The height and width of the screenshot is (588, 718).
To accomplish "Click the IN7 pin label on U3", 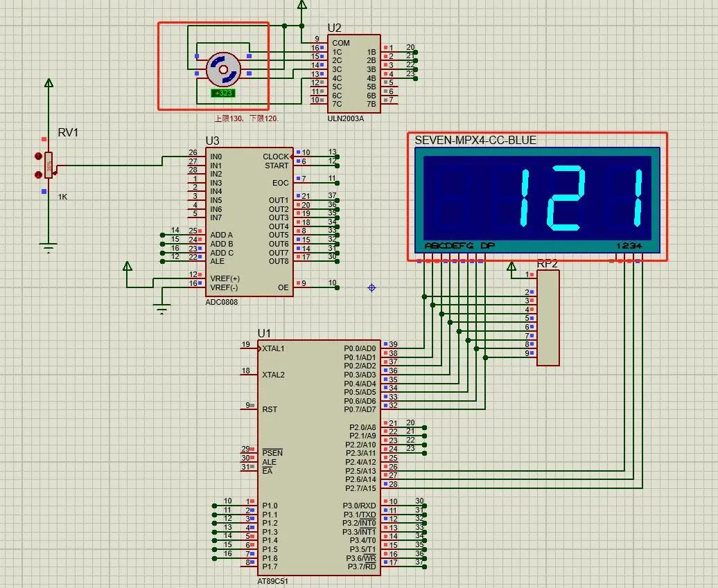I will tap(216, 217).
